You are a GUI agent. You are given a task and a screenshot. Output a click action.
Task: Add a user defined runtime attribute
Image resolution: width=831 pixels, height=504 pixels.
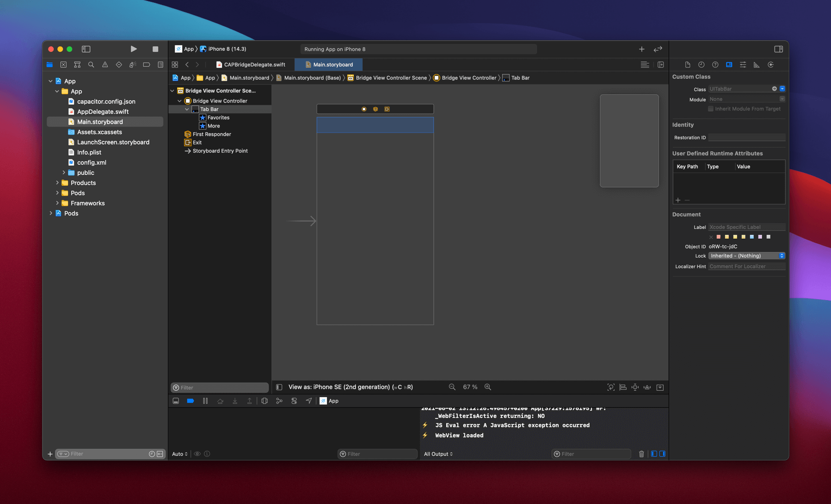pyautogui.click(x=678, y=200)
